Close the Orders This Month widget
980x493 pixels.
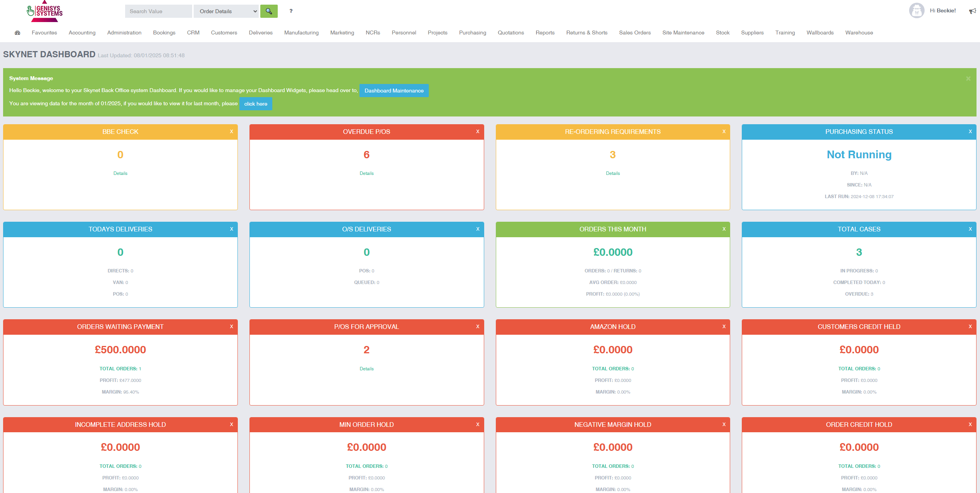pyautogui.click(x=724, y=229)
